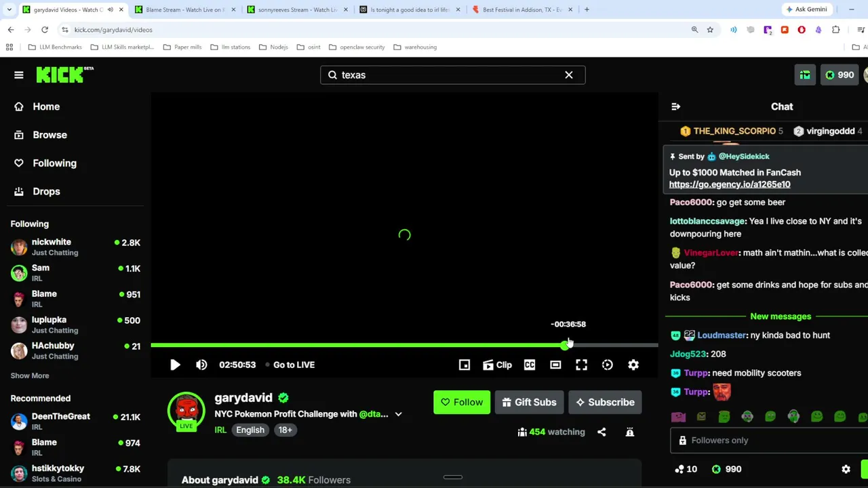Mute the video volume

click(x=201, y=365)
